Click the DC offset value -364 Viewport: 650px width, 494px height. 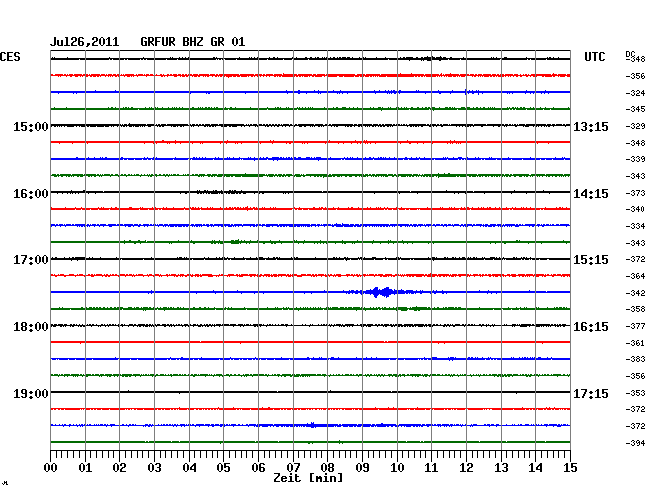click(635, 276)
